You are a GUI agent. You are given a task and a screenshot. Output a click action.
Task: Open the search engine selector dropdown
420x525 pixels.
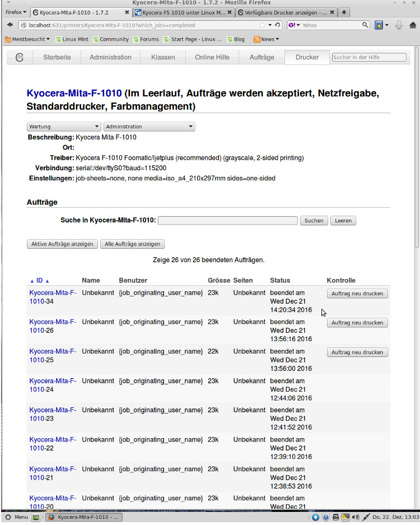coord(295,25)
